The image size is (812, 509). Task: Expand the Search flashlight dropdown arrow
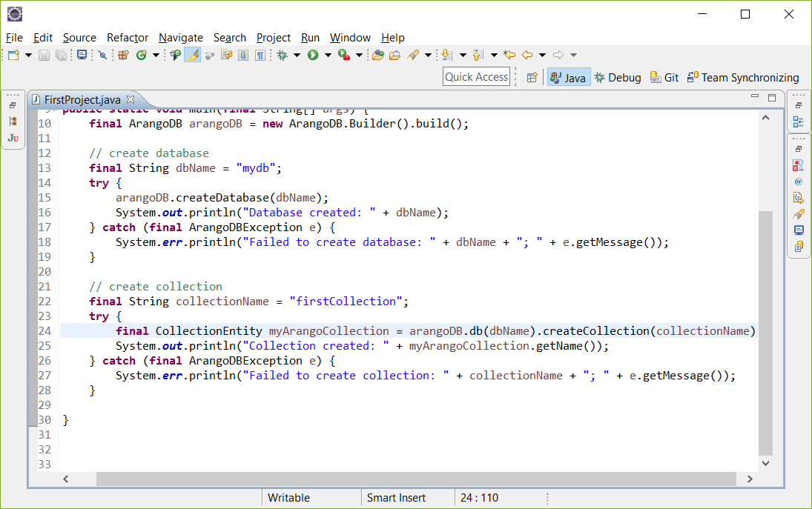tap(429, 55)
